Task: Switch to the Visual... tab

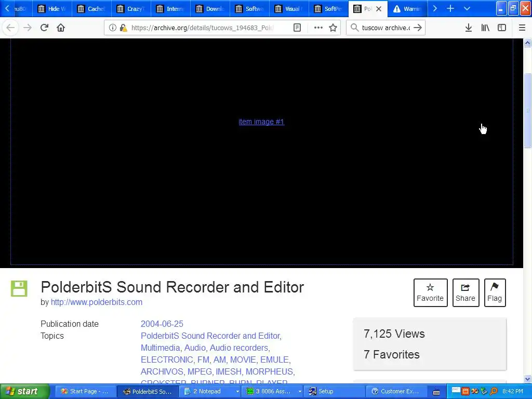Action: coord(289,8)
